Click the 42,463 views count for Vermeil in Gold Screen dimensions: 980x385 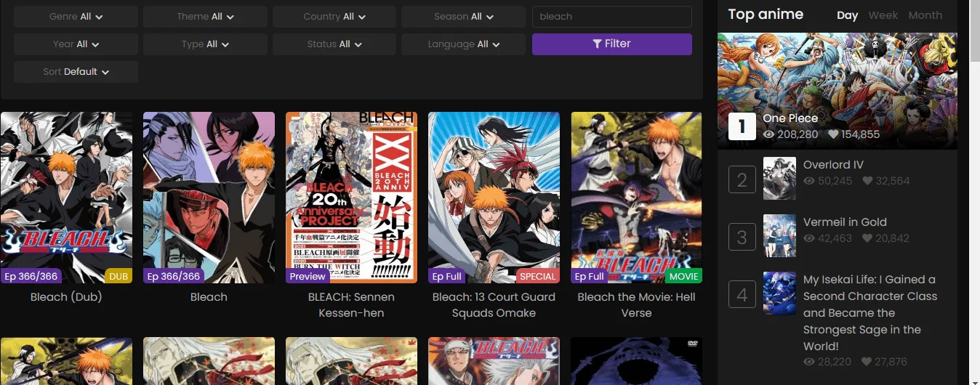coord(835,238)
